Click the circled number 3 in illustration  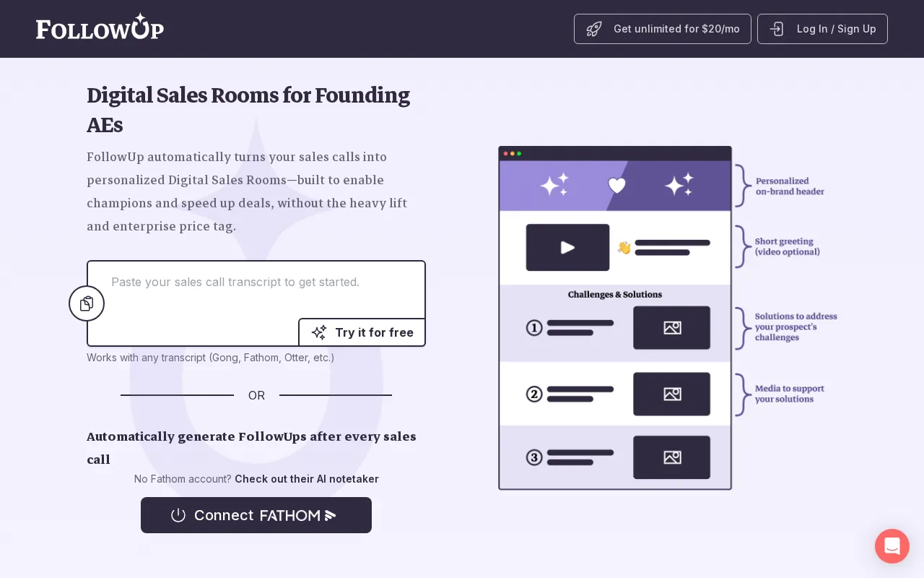point(534,457)
